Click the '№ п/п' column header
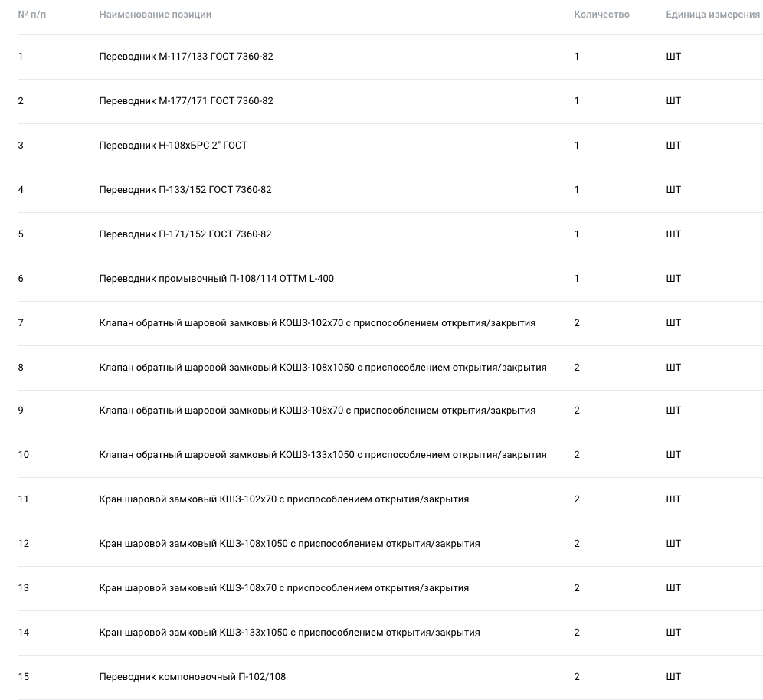 click(32, 15)
